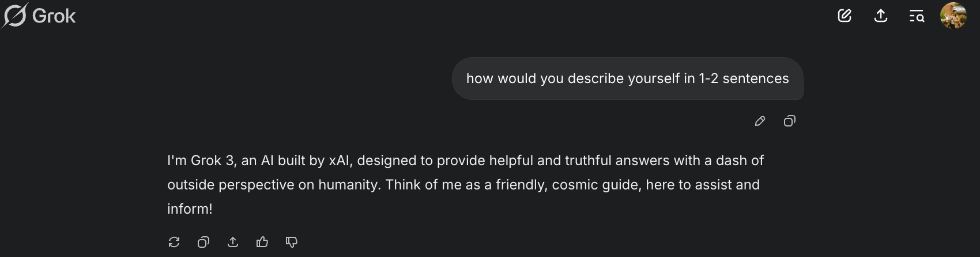
Task: Dislike the response with thumbs down
Action: tap(292, 242)
